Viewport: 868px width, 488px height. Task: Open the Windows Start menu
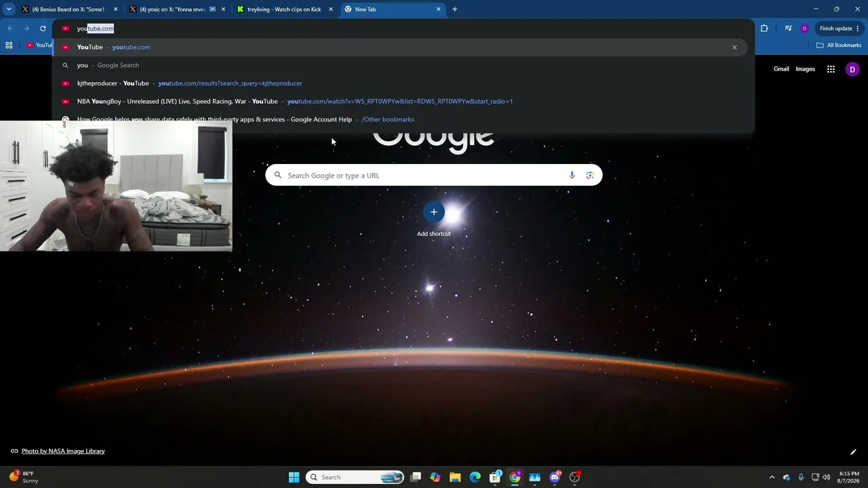click(x=294, y=477)
